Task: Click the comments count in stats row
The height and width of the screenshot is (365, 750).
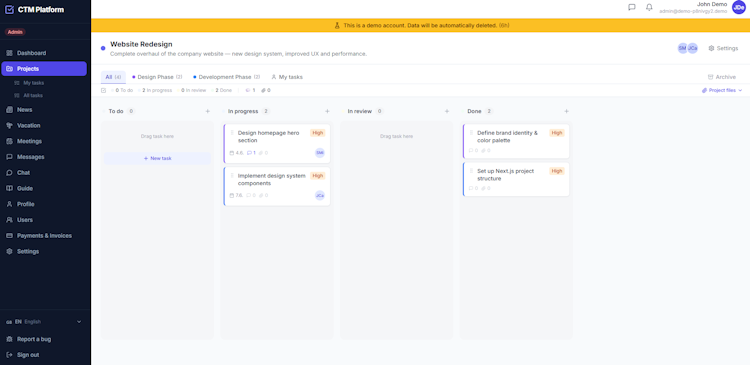Action: pyautogui.click(x=250, y=90)
